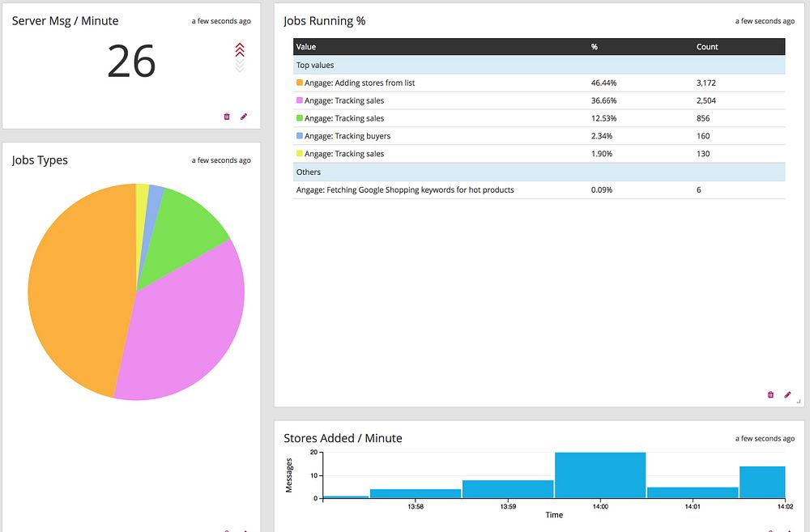Click the blue Tracking buyers legend swatch
This screenshot has height=532, width=810.
pos(300,136)
